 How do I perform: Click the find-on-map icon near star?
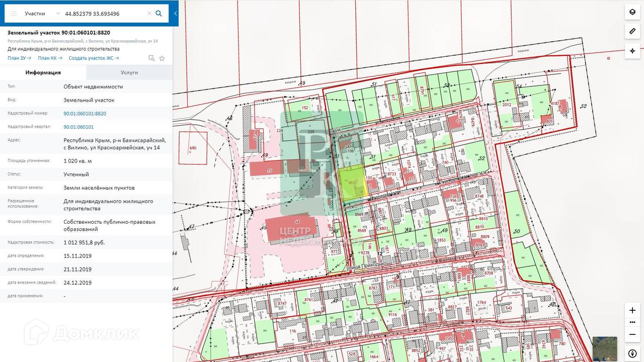click(x=151, y=58)
